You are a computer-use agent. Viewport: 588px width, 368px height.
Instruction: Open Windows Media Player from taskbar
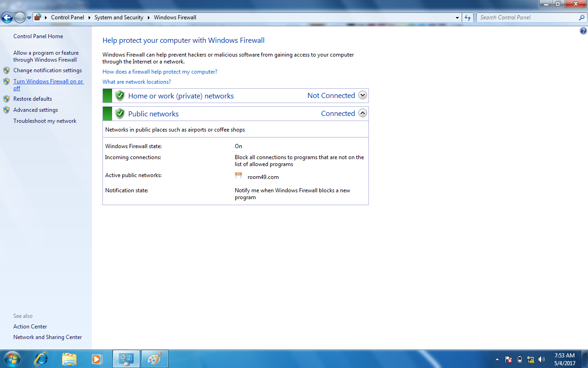pyautogui.click(x=97, y=359)
